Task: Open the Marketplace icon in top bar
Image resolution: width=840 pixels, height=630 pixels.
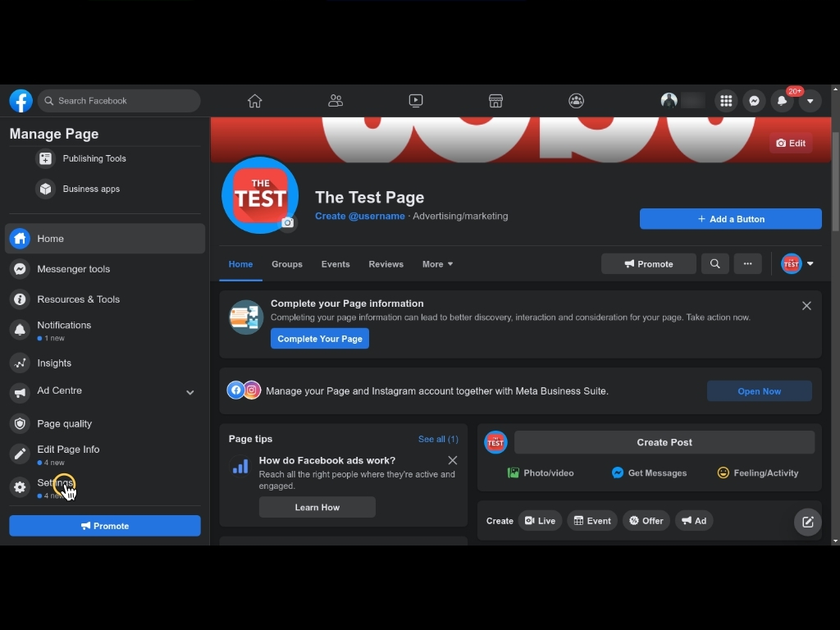Action: pyautogui.click(x=495, y=101)
